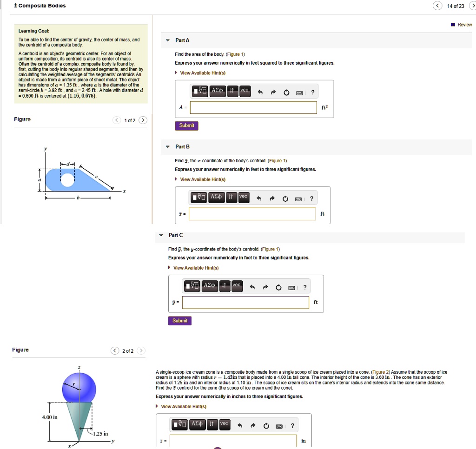Screen dimensions: 476x449
Task: Submit the Part A answer
Action: 186,125
